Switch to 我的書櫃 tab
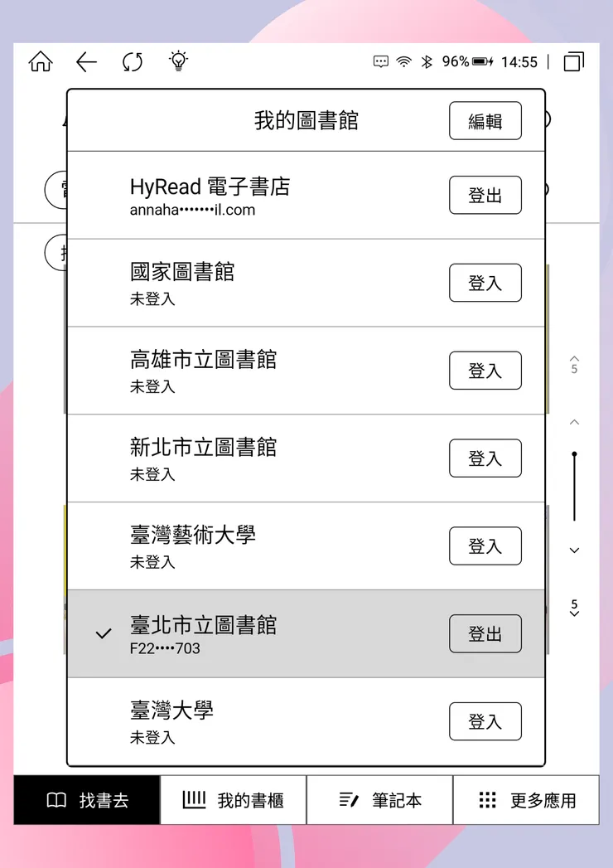613x868 pixels. click(x=233, y=800)
